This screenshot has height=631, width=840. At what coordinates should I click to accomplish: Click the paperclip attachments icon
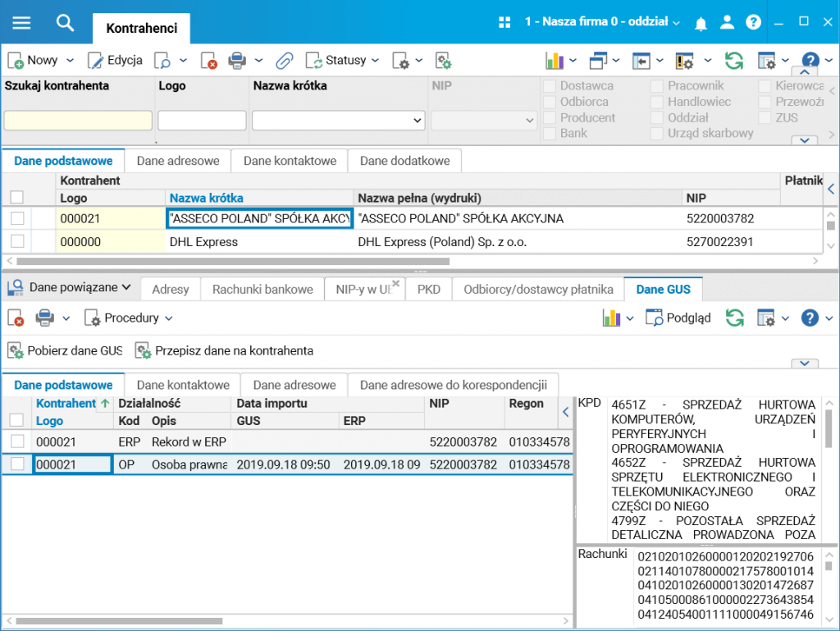(x=284, y=61)
